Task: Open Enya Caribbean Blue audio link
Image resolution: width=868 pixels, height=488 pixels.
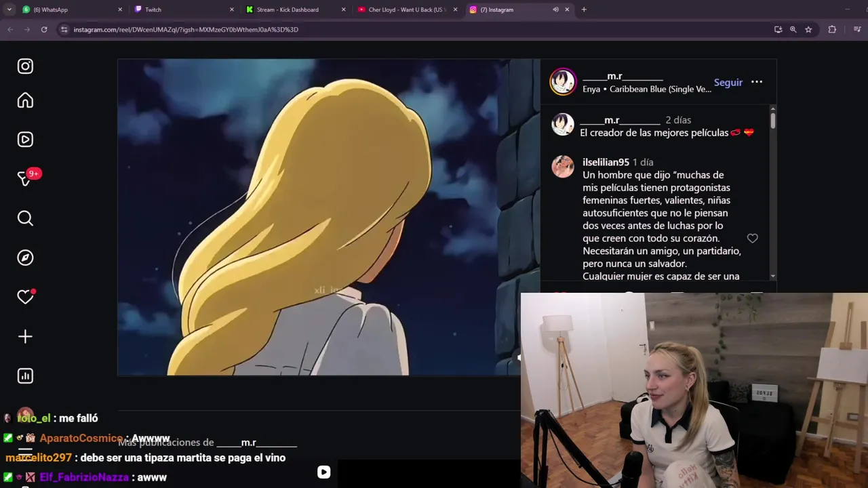Action: pos(646,89)
